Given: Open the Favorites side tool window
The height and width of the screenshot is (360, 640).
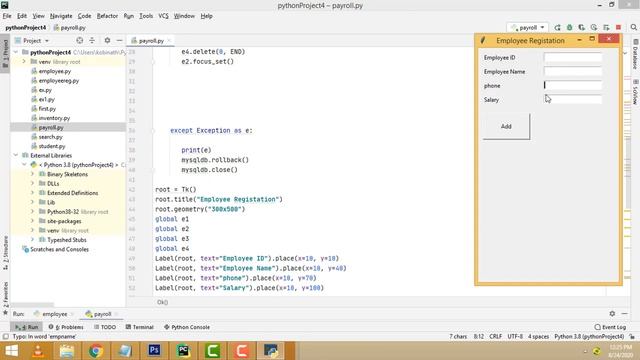Looking at the screenshot, I should (5, 298).
